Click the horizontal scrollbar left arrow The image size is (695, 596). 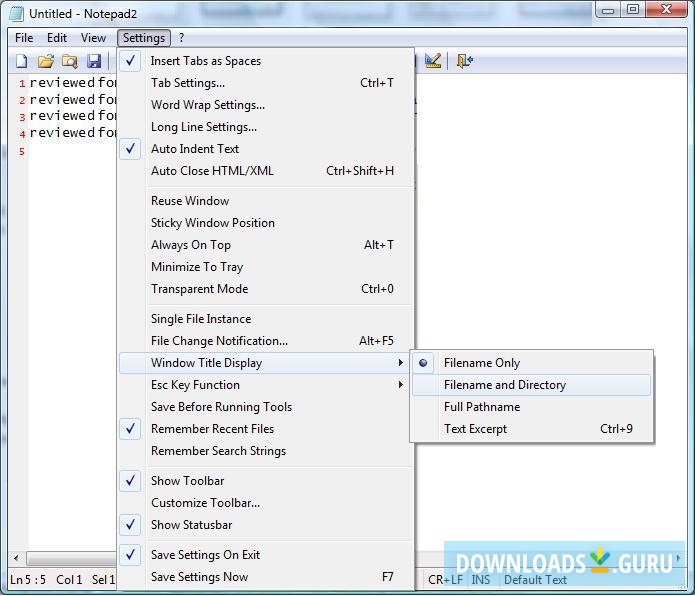[x=16, y=558]
